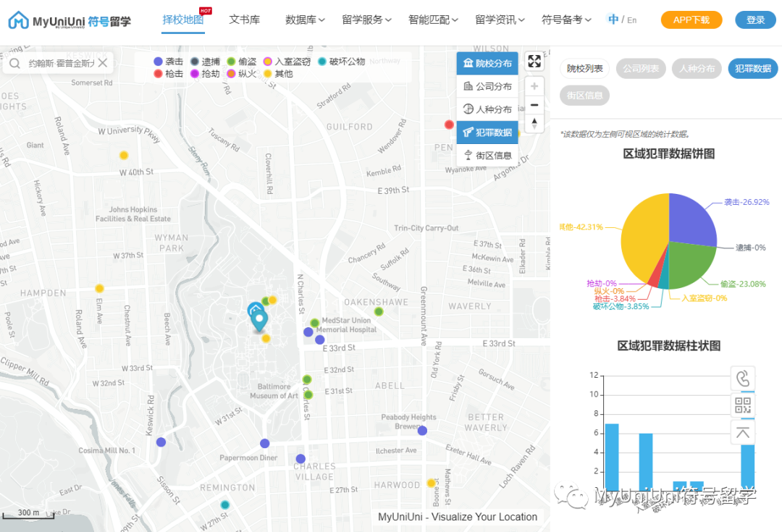Zoom in using the plus icon
The image size is (782, 532).
pyautogui.click(x=534, y=85)
